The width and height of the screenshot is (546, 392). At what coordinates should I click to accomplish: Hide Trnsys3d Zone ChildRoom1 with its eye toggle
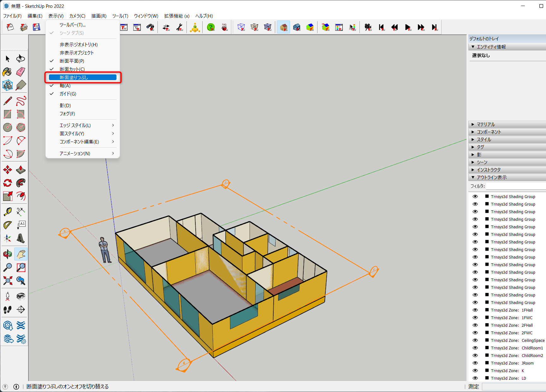tap(475, 348)
